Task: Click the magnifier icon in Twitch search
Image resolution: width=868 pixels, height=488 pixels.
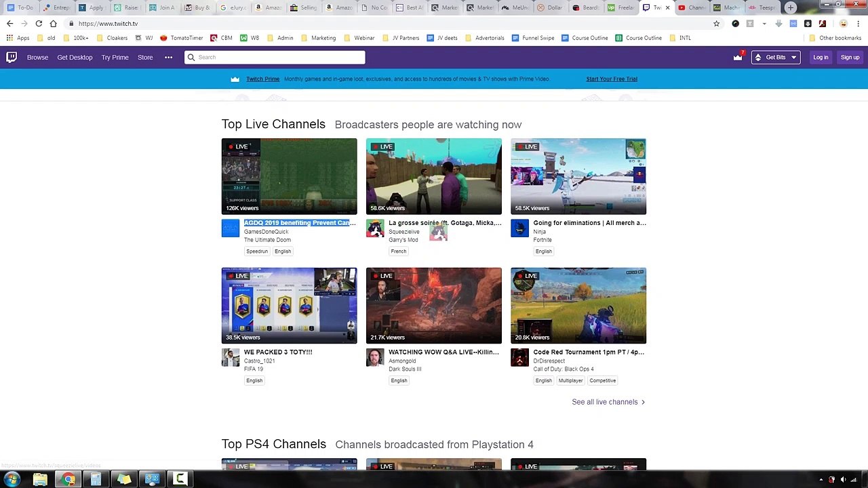Action: 191,57
